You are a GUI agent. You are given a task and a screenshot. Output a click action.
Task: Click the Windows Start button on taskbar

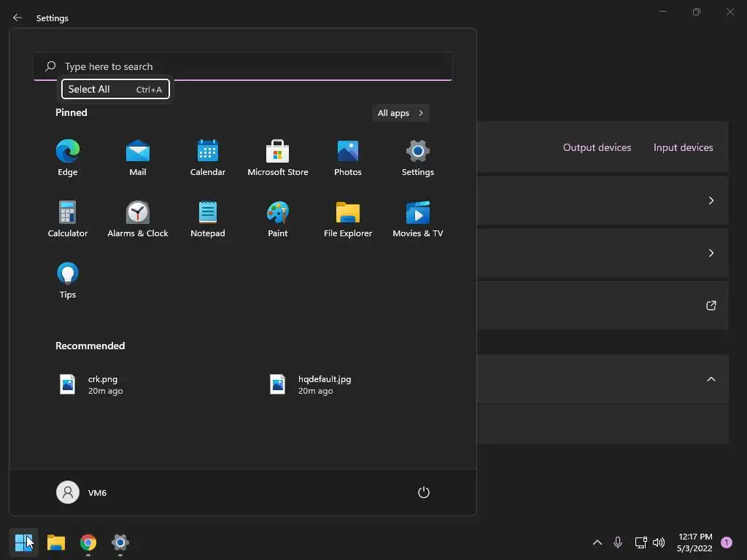click(24, 542)
